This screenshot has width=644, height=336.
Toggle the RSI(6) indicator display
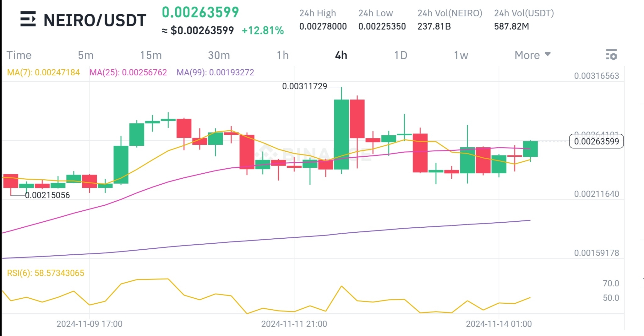(x=45, y=273)
